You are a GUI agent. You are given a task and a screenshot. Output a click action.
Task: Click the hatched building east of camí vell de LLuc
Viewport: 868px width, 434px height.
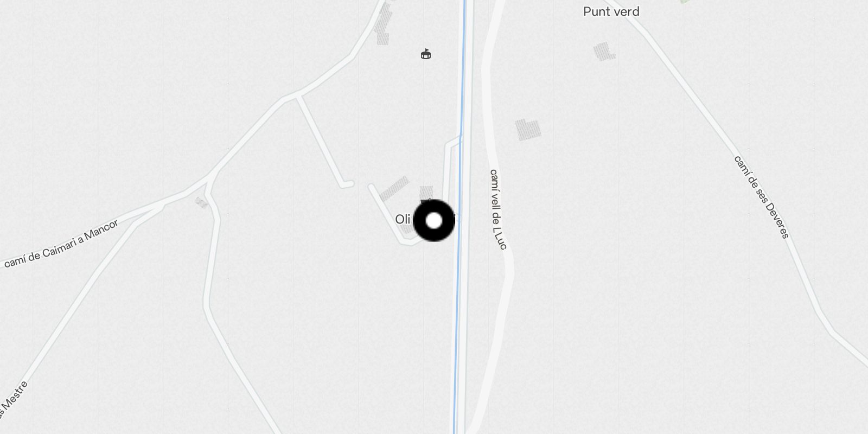pyautogui.click(x=528, y=130)
